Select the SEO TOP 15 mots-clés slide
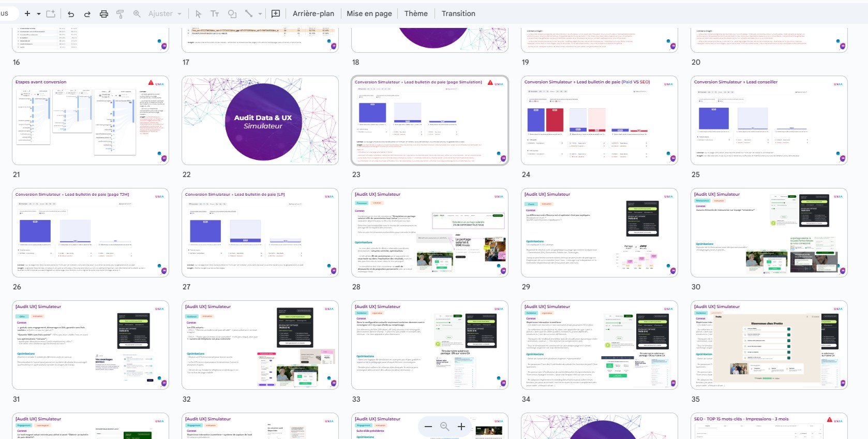Image resolution: width=868 pixels, height=439 pixels. tap(769, 426)
